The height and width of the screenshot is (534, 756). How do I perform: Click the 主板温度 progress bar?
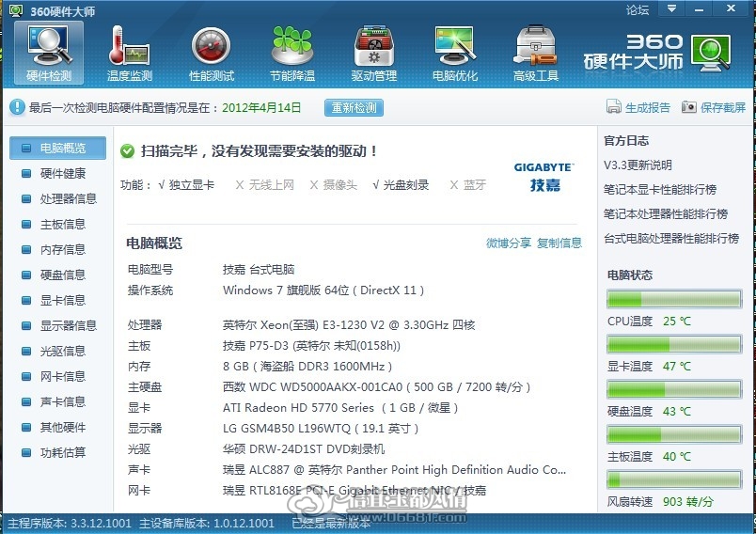click(x=674, y=434)
